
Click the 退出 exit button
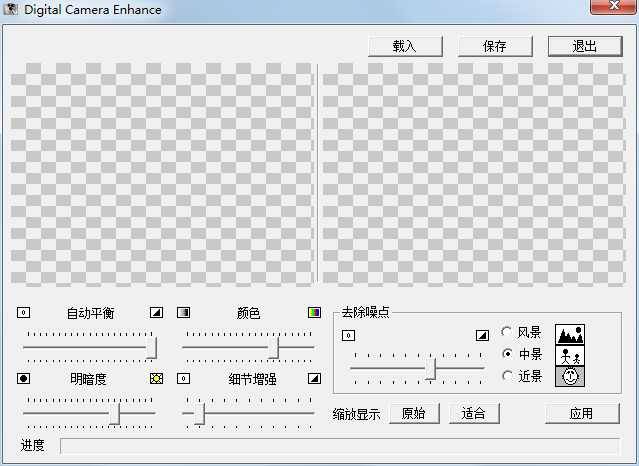click(x=584, y=46)
